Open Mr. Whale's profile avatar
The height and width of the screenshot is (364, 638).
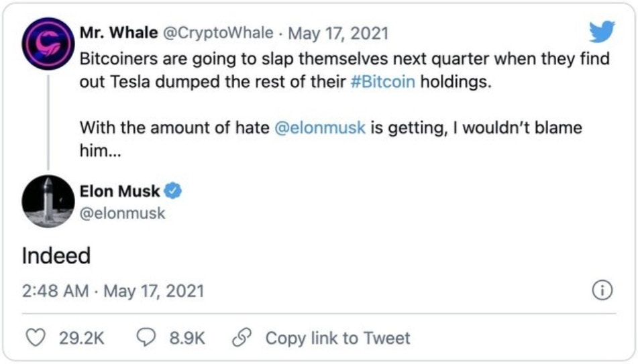(x=47, y=44)
